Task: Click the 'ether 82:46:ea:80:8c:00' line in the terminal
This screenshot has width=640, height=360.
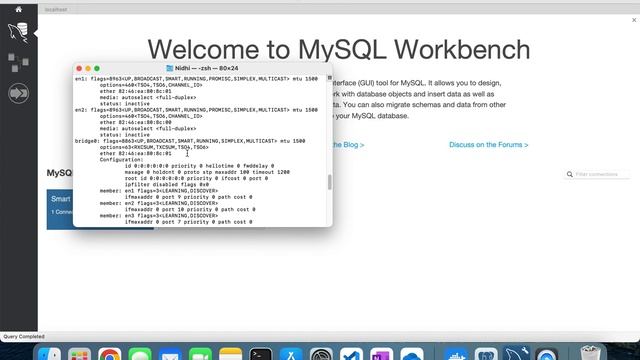Action: click(x=136, y=122)
